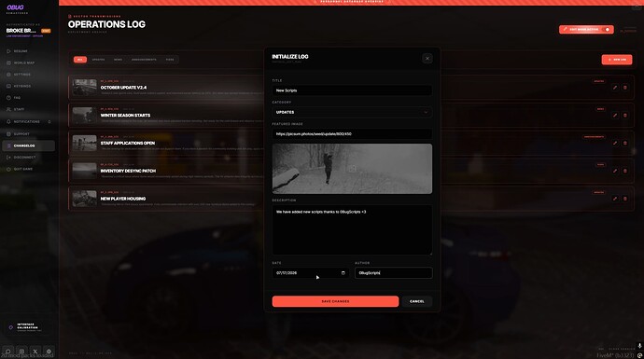Screen dimensions: 644x359
Task: Delete the Inventory Desync Patch entry
Action: pos(625,171)
